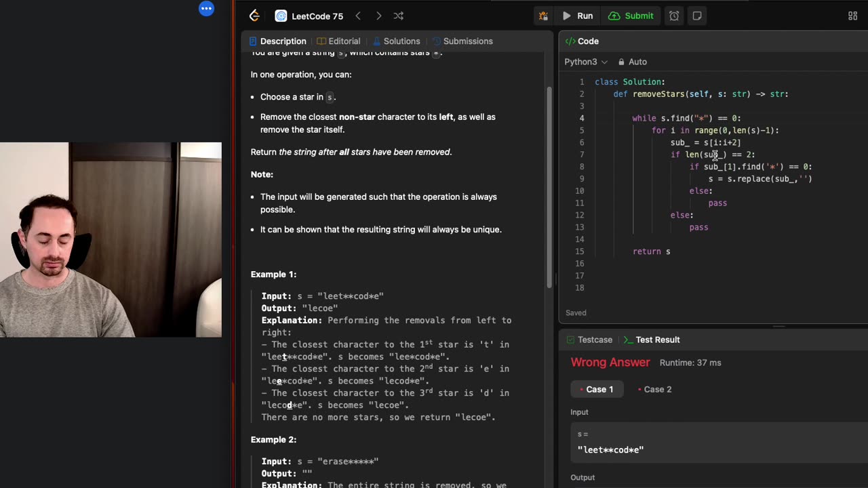
Task: Go to the next problem arrow
Action: [x=378, y=16]
